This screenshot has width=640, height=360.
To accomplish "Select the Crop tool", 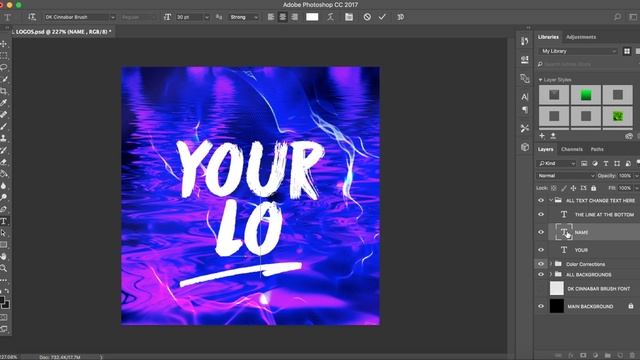I will pos(4,91).
